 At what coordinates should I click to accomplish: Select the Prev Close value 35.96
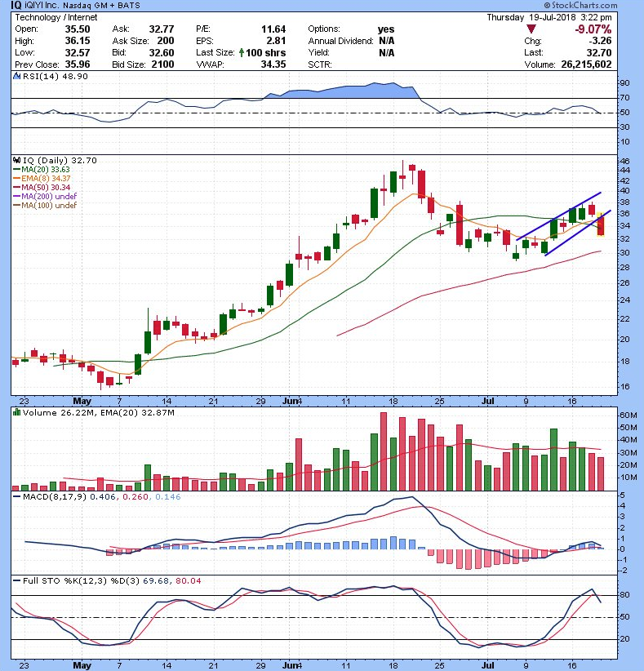(78, 64)
